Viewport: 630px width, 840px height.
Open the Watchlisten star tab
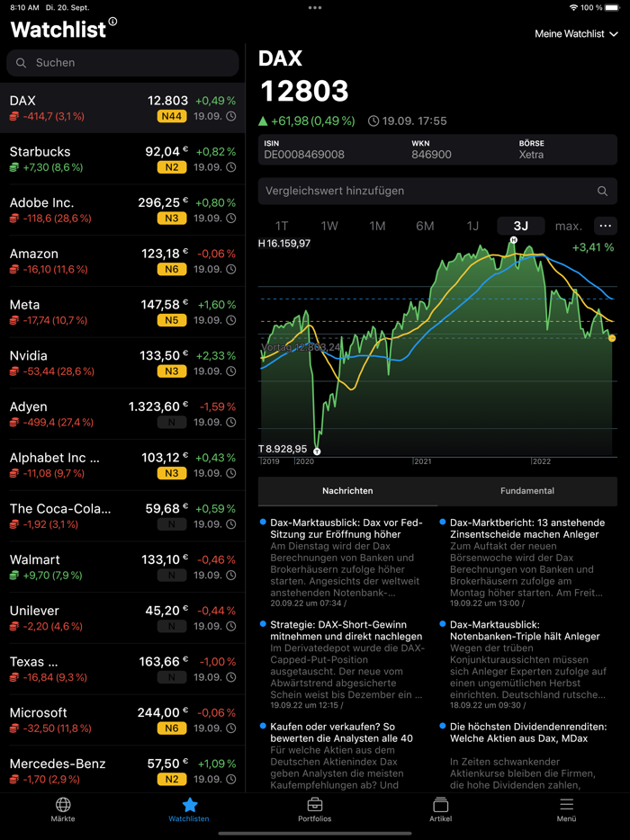pyautogui.click(x=189, y=809)
